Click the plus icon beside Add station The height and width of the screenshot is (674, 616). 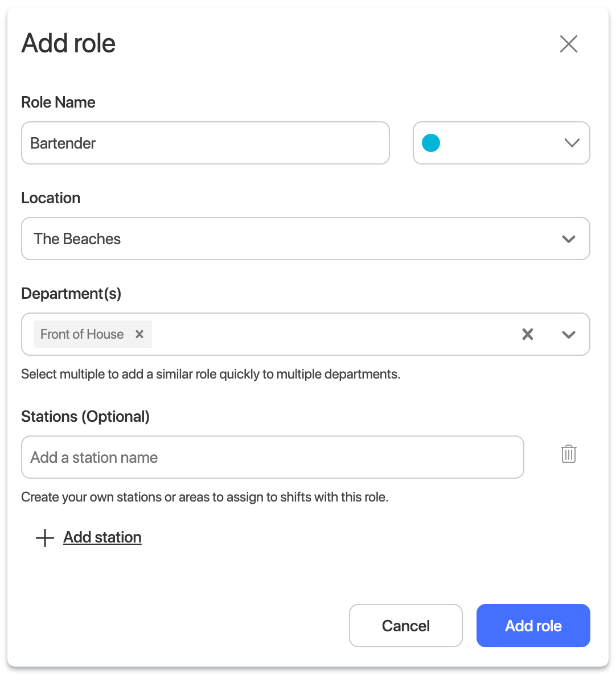(45, 538)
